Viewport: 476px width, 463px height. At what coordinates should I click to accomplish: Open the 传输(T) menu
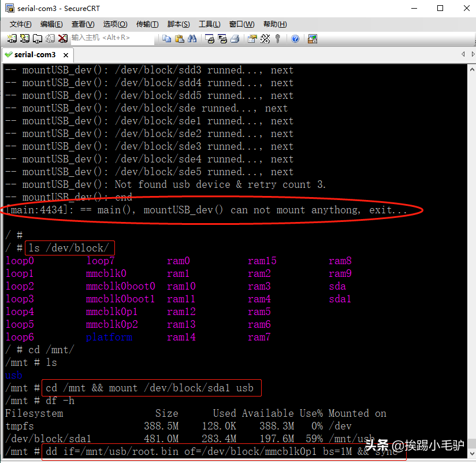click(x=147, y=24)
